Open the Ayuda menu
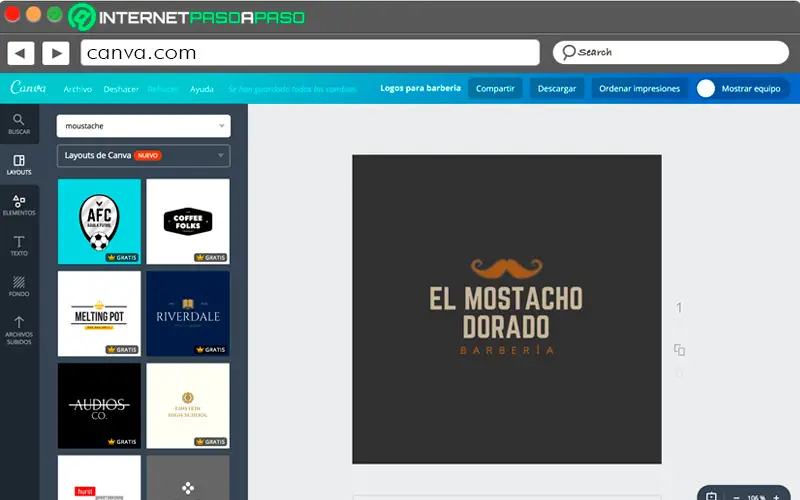This screenshot has height=500, width=800. [202, 89]
